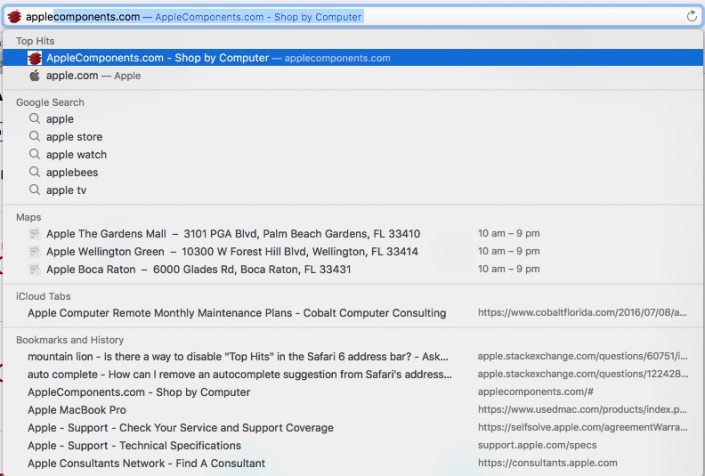Click the hours for Apple Boca Raton
Viewport: 705px width, 476px height.
pos(509,269)
